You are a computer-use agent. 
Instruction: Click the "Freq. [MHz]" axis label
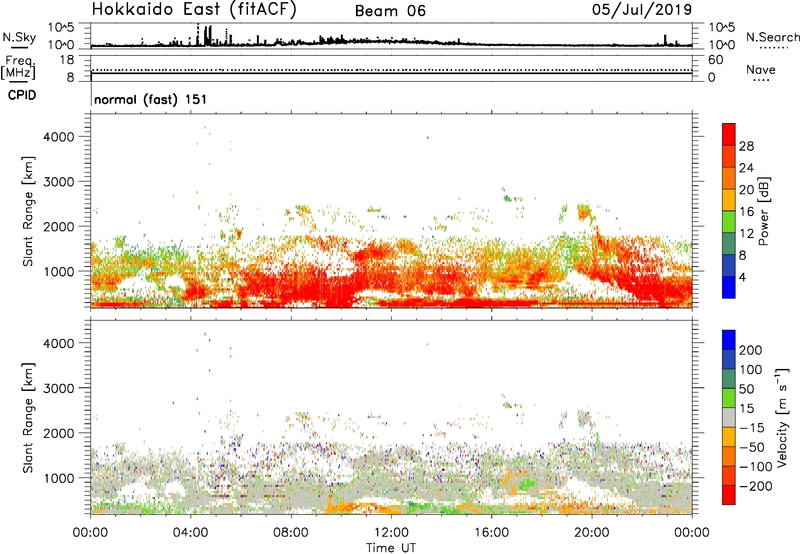pyautogui.click(x=18, y=67)
